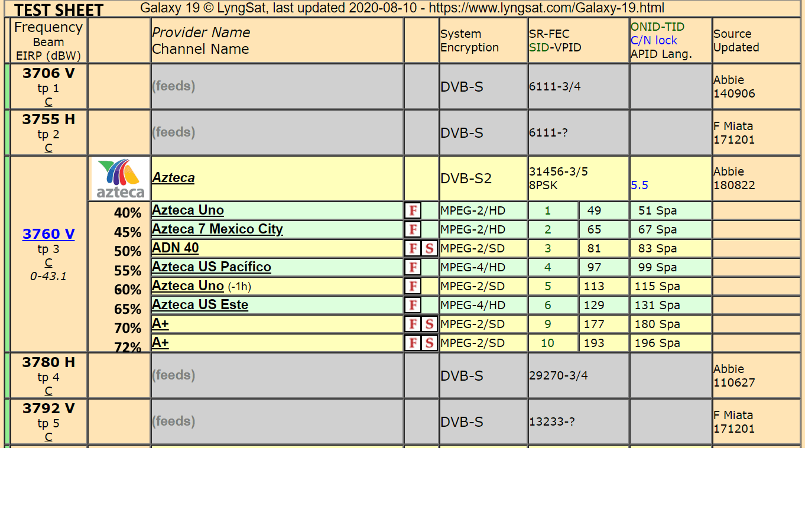Image resolution: width=805 pixels, height=532 pixels.
Task: Click the F Miata 171201 cell in 3755 H row
Action: (756, 132)
